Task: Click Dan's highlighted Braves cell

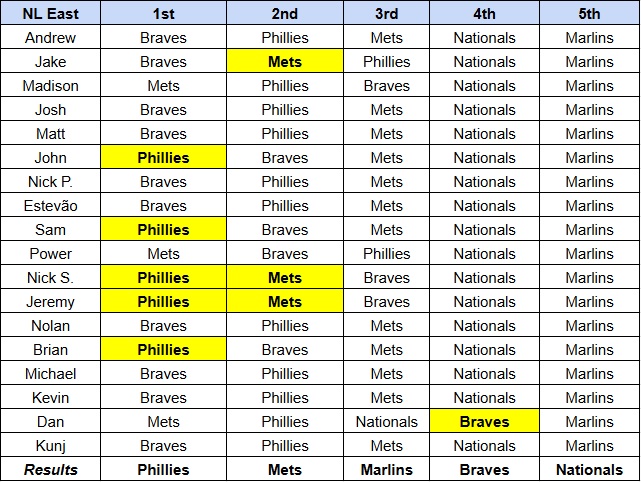Action: [x=484, y=422]
